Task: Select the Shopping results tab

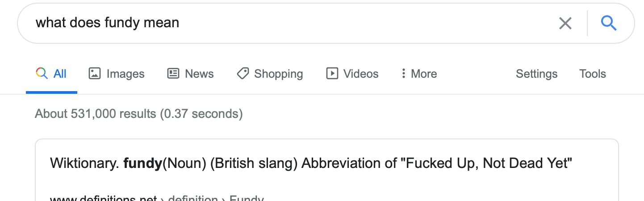Action: (278, 74)
